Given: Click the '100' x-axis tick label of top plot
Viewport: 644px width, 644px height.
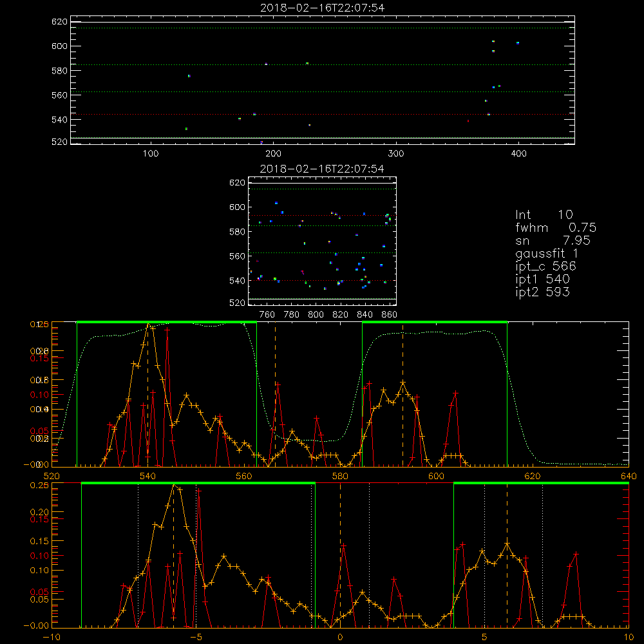Looking at the screenshot, I should pos(151,154).
